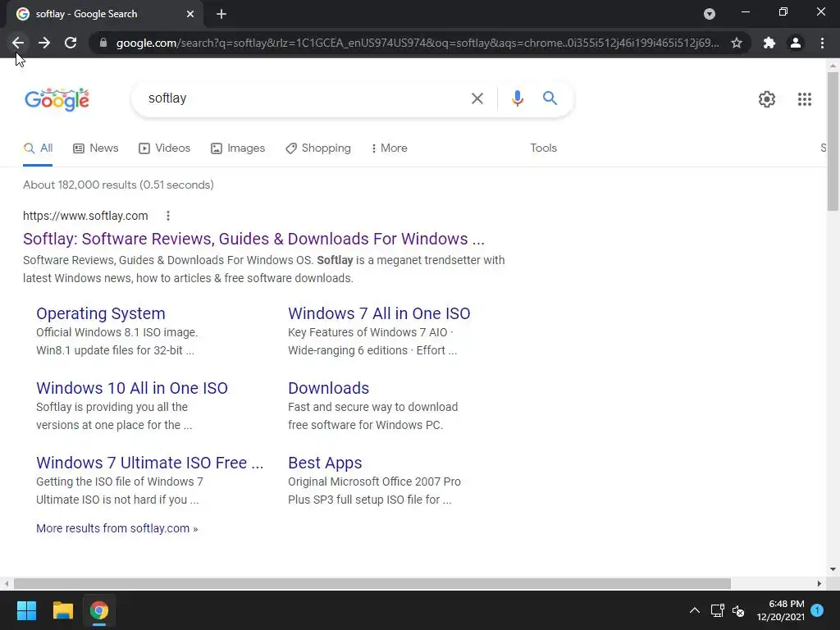This screenshot has height=630, width=840.
Task: Click the https://www.softlay.com URL text
Action: pyautogui.click(x=85, y=216)
